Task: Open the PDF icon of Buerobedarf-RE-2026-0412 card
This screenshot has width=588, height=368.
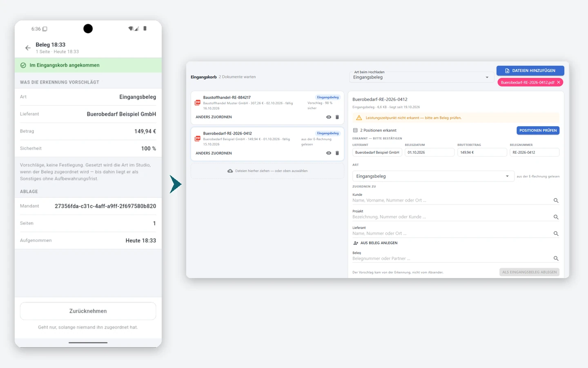Action: (x=198, y=139)
